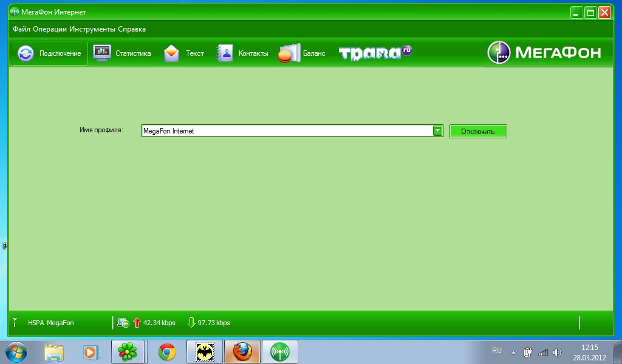Click the clock showing 12:15

coord(589,348)
